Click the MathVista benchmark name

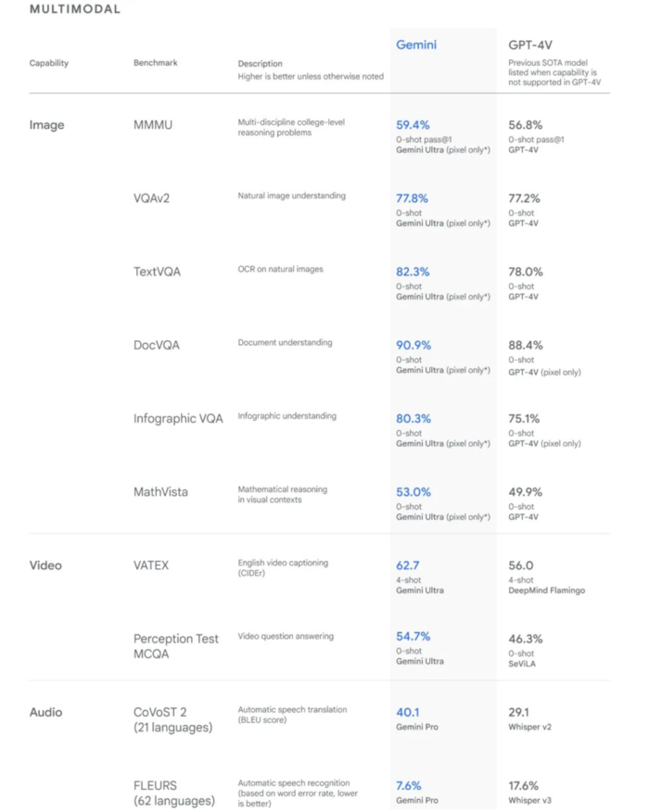[x=160, y=491]
